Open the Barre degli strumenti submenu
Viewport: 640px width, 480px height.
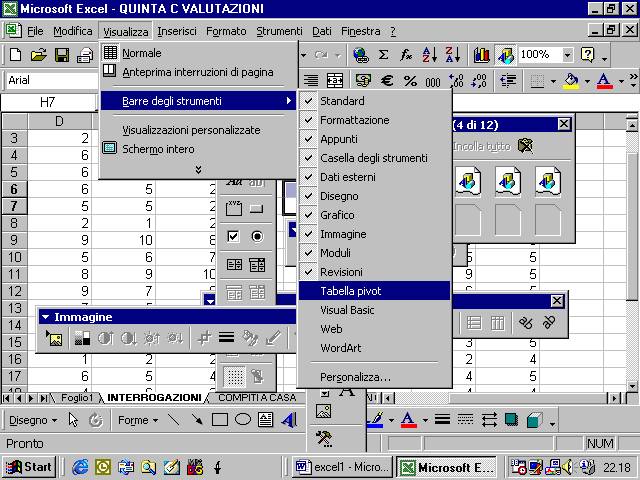[x=198, y=101]
